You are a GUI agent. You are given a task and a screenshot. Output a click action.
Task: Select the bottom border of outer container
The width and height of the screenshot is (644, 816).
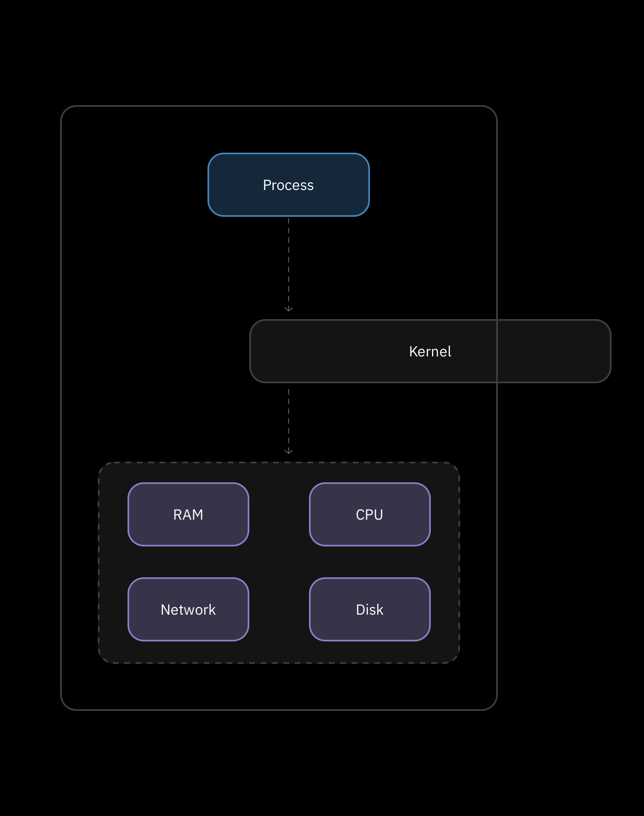[279, 710]
